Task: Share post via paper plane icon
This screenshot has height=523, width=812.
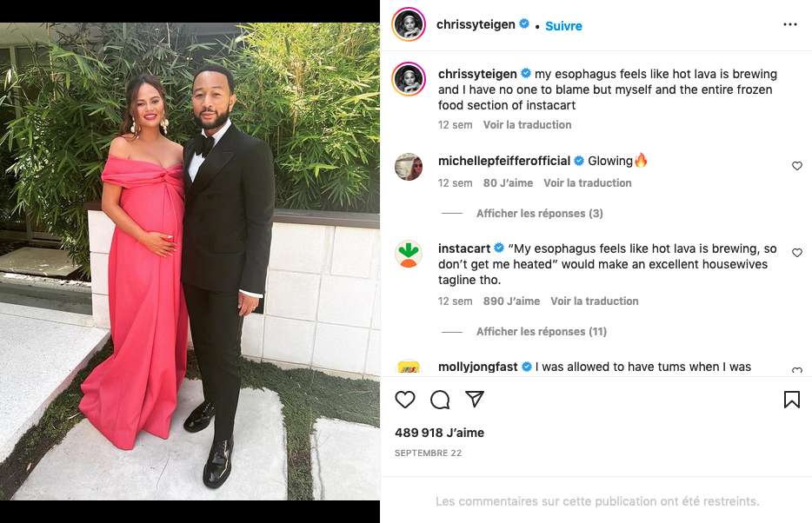Action: [x=474, y=400]
